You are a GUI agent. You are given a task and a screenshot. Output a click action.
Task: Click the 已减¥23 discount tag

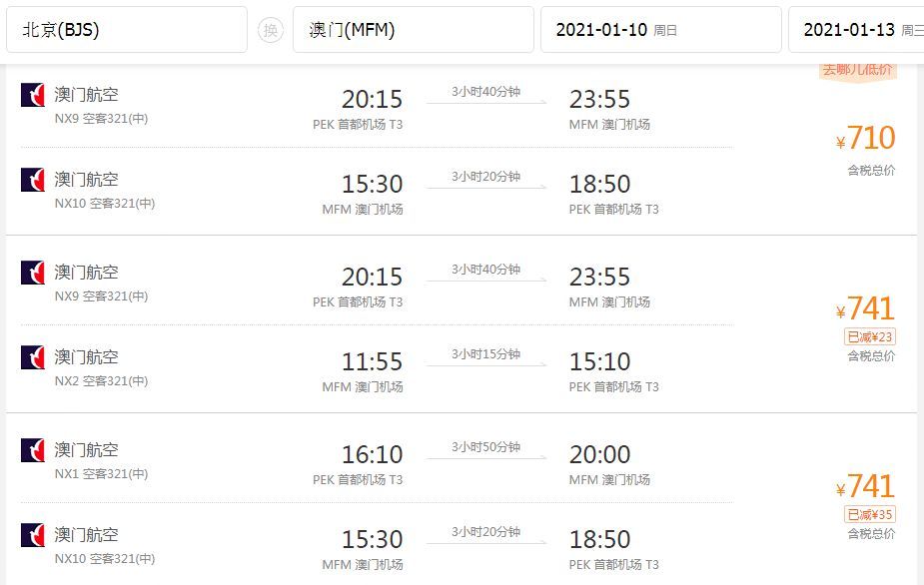click(870, 337)
